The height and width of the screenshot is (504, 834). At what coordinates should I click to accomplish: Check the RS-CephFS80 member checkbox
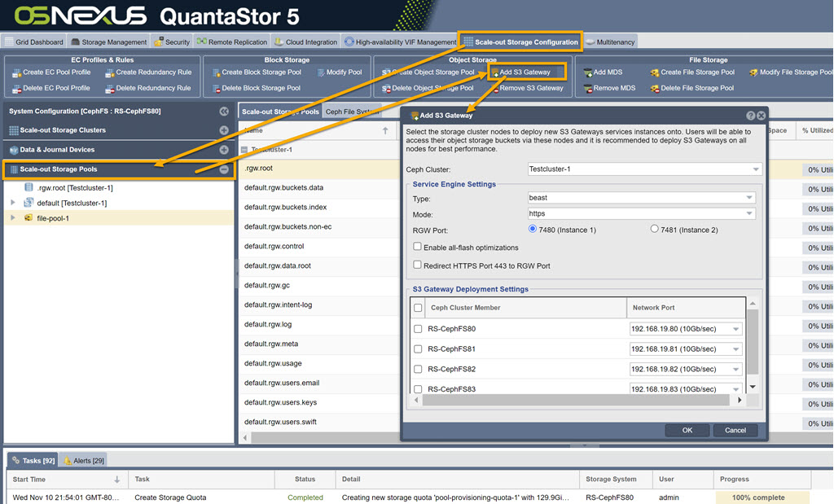coord(418,329)
